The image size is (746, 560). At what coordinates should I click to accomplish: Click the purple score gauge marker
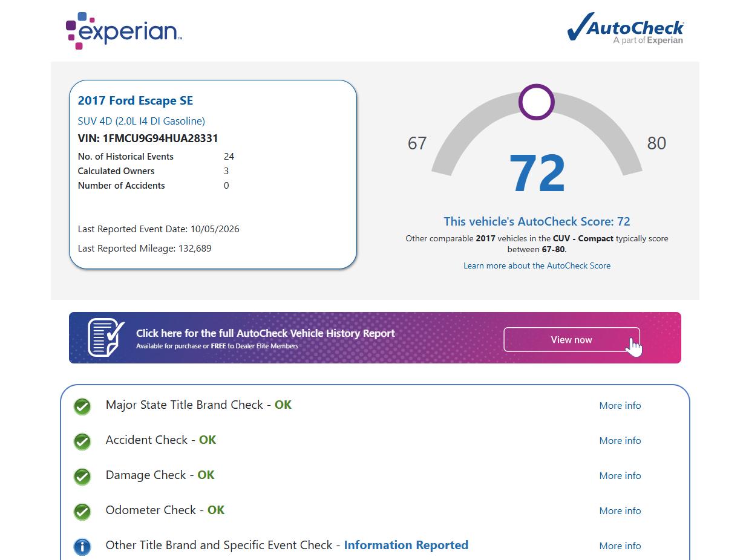(x=537, y=102)
